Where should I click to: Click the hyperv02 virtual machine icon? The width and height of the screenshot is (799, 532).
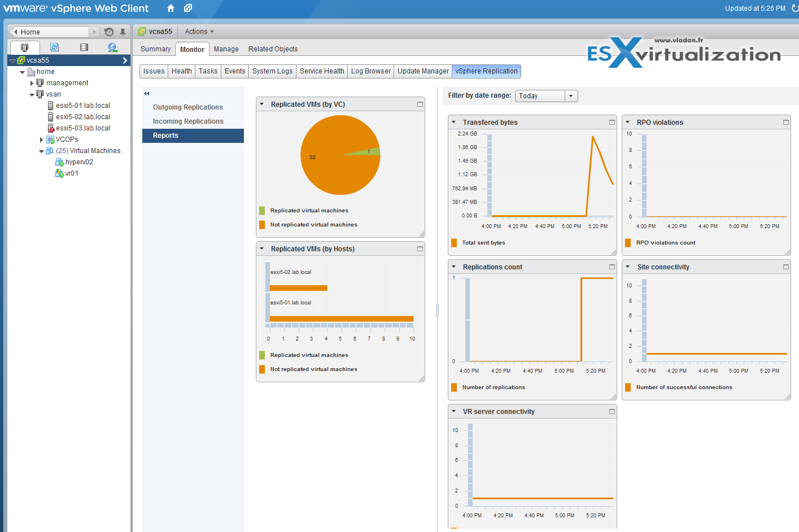click(59, 162)
